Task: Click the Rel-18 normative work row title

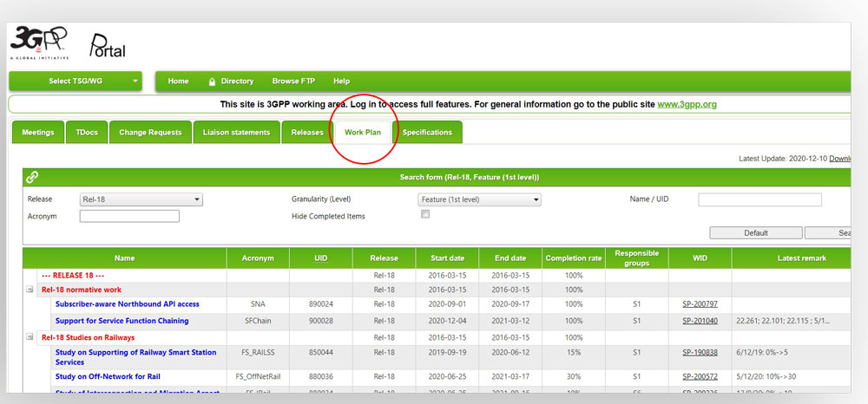Action: (x=82, y=290)
